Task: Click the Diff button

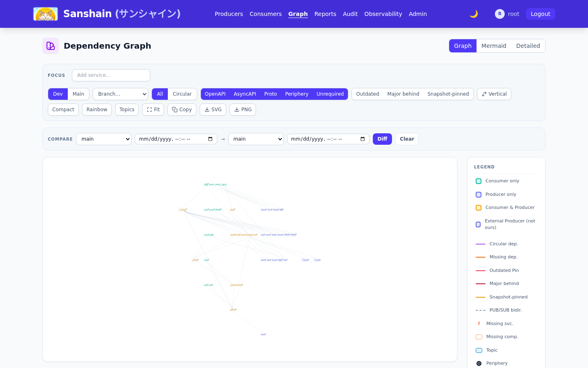Action: pyautogui.click(x=382, y=139)
